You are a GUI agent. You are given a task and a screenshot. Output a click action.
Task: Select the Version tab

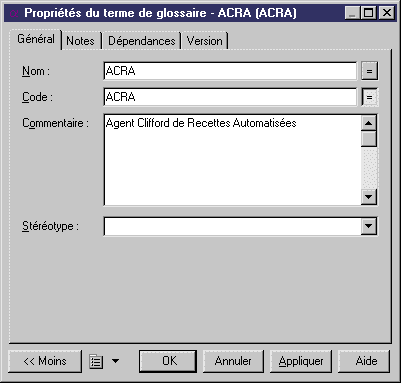pos(205,41)
